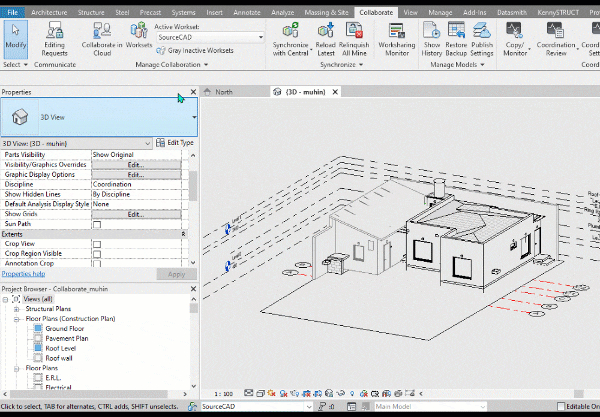Check the Sun Path property checkbox
Screen dimensions: 600x417
[x=97, y=224]
